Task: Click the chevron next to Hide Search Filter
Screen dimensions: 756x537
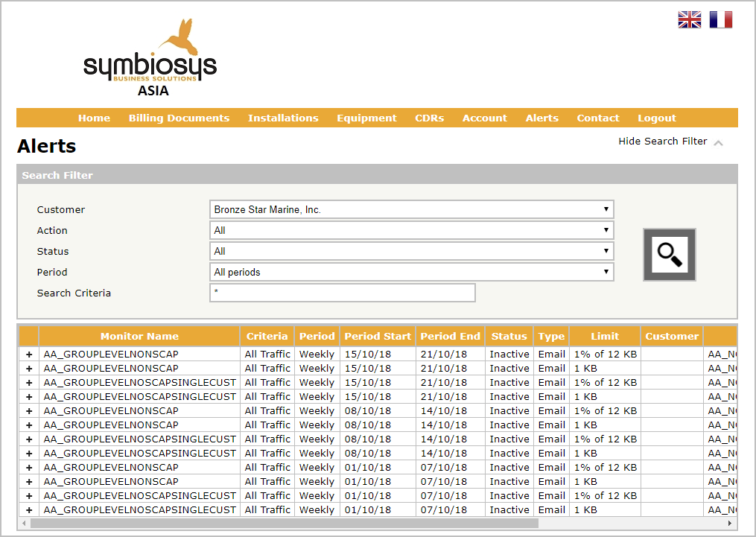Action: (718, 142)
